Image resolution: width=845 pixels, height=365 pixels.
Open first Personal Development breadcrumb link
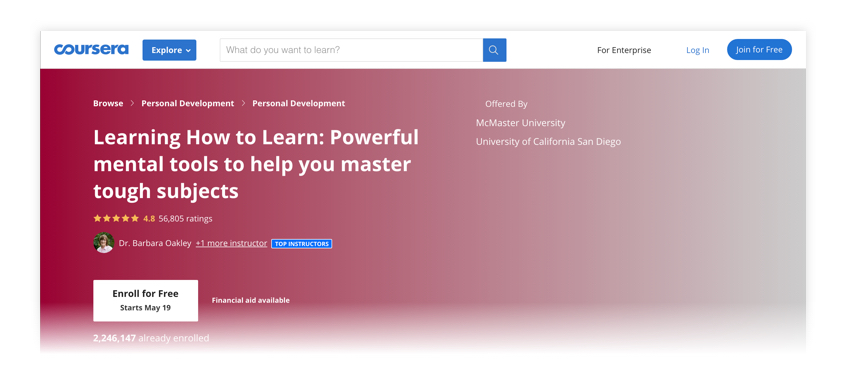point(188,103)
